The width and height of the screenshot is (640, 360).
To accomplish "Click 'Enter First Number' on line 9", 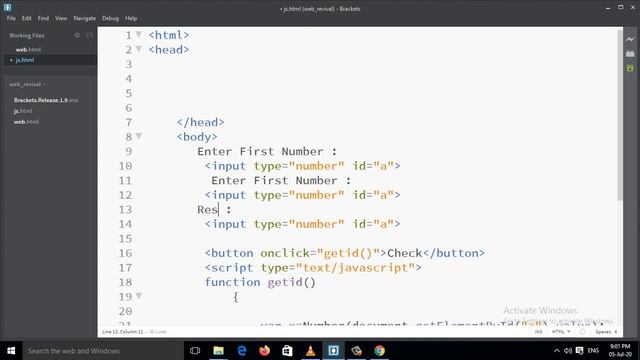I will [260, 151].
